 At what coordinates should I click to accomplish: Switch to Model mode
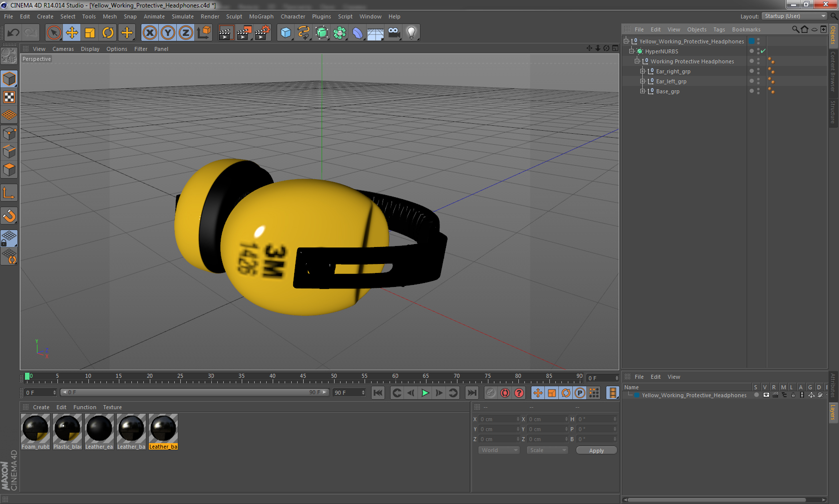(9, 79)
